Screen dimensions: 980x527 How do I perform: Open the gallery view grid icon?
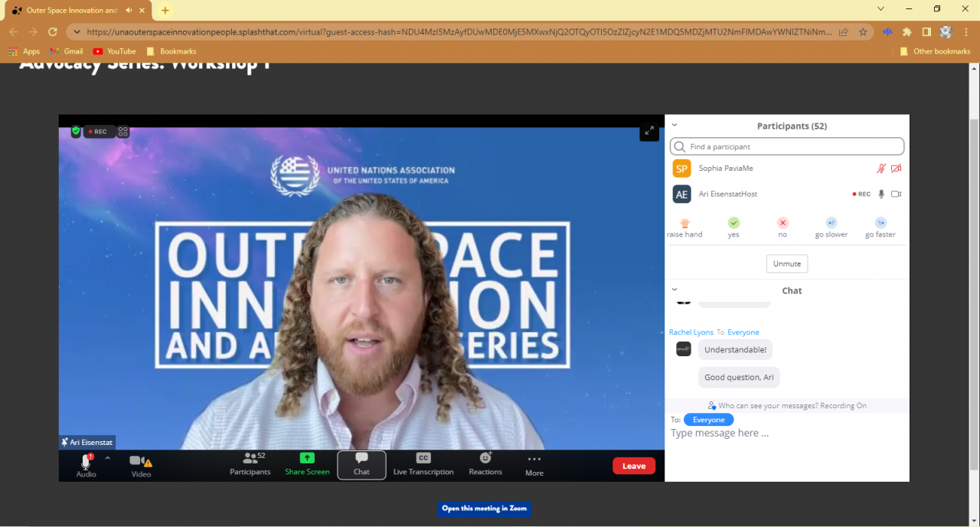point(123,132)
